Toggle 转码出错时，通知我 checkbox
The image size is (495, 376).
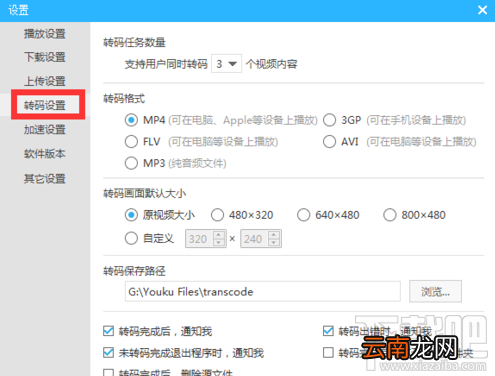click(328, 331)
